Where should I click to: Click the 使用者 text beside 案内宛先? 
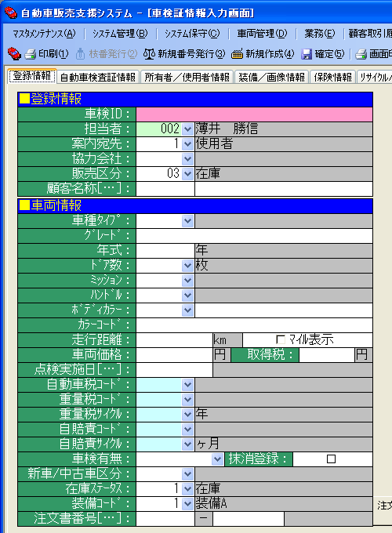point(214,143)
